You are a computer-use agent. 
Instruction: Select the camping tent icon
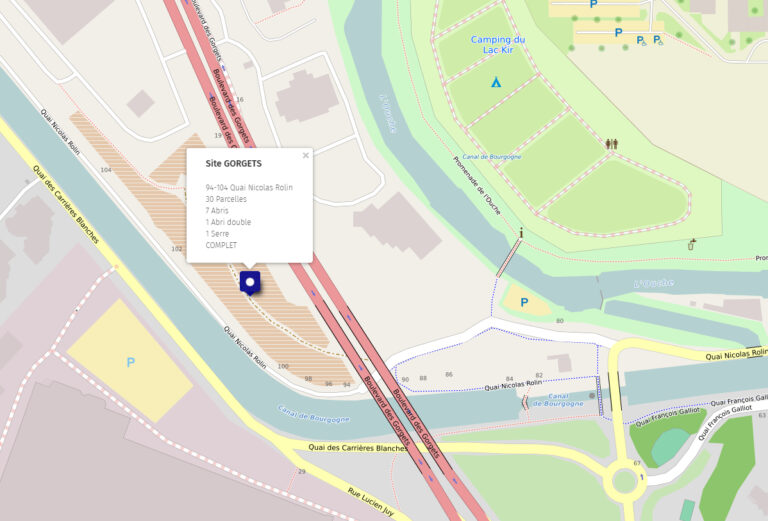496,82
